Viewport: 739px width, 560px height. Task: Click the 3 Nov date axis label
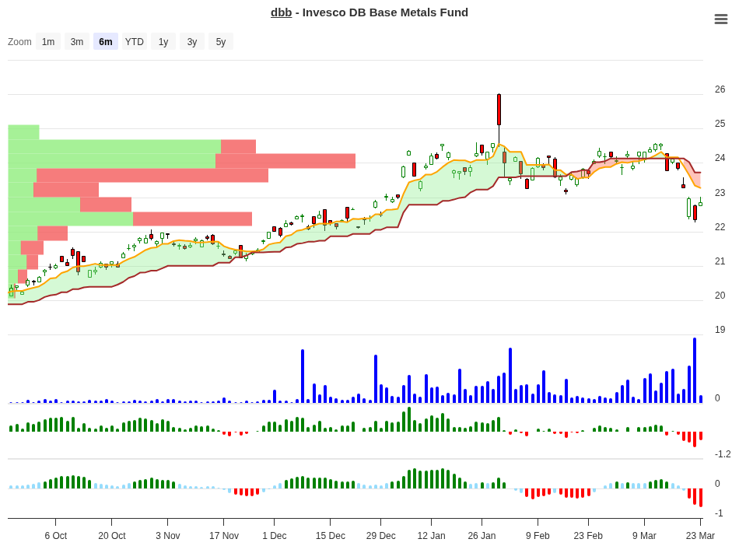[168, 535]
